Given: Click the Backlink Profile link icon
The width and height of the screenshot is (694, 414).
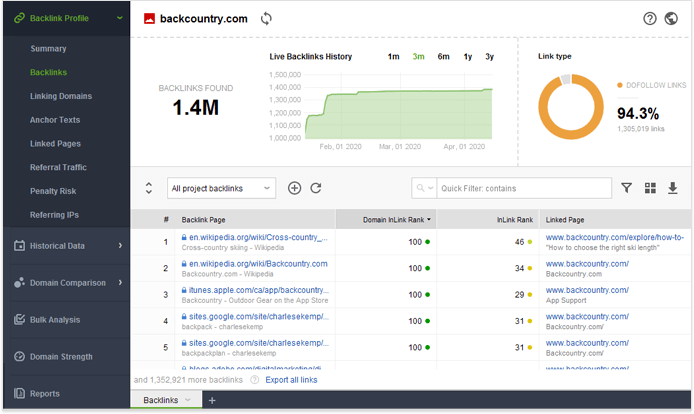Looking at the screenshot, I should pyautogui.click(x=19, y=18).
